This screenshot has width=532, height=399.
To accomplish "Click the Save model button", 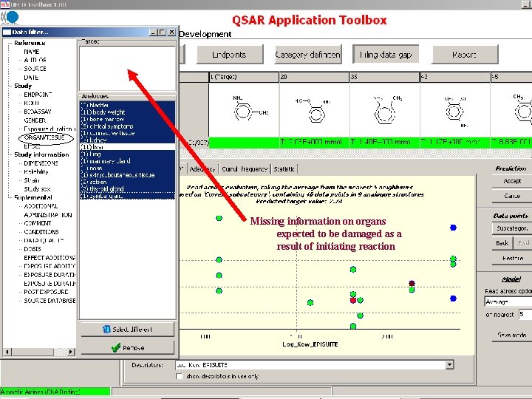I will [x=512, y=335].
